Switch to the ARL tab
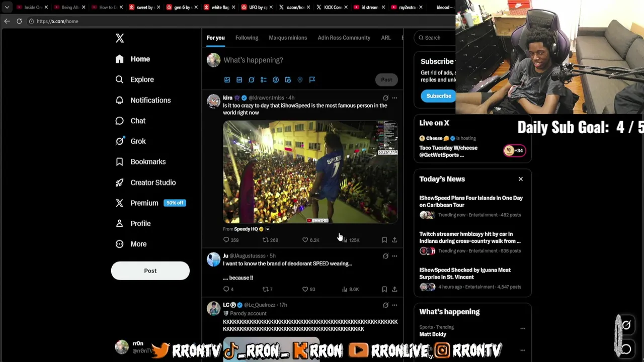This screenshot has width=644, height=362. coord(386,38)
